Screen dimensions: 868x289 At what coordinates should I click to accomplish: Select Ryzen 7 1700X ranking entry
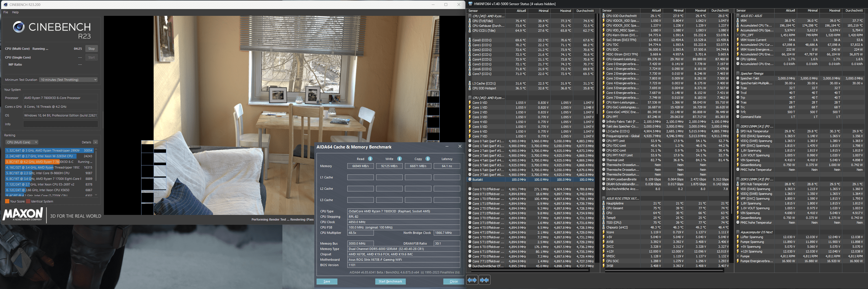pyautogui.click(x=49, y=179)
